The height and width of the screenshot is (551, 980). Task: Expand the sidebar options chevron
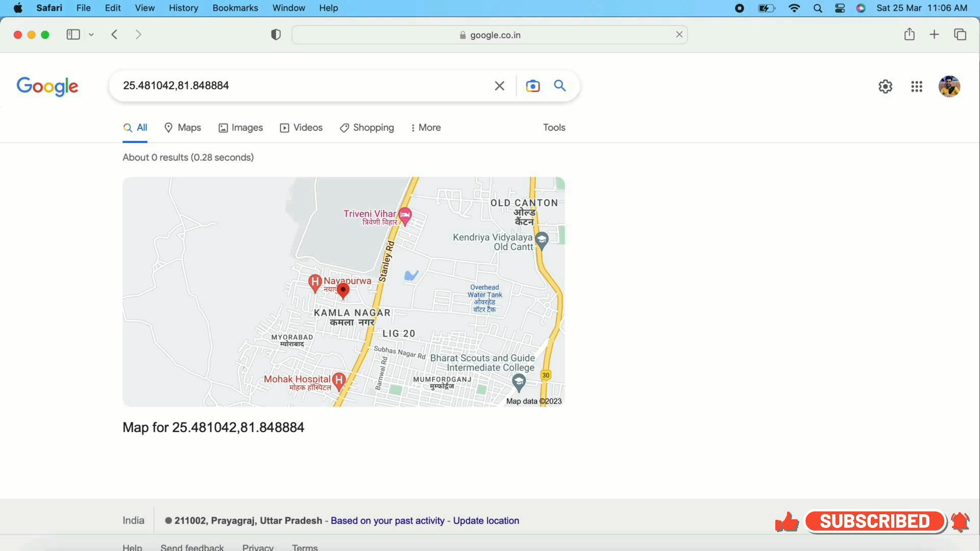[91, 35]
